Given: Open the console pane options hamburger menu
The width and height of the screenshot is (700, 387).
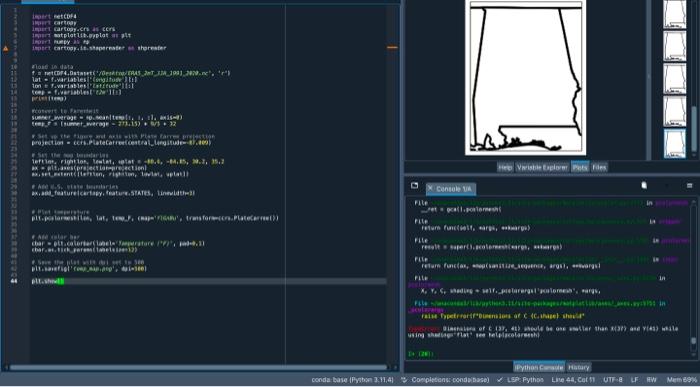Looking at the screenshot, I should (689, 185).
